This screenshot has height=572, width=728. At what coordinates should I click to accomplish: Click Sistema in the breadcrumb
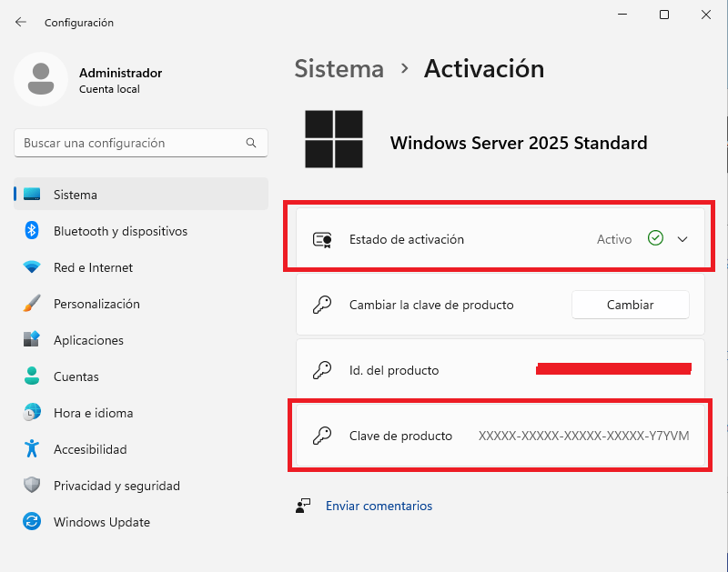coord(339,69)
